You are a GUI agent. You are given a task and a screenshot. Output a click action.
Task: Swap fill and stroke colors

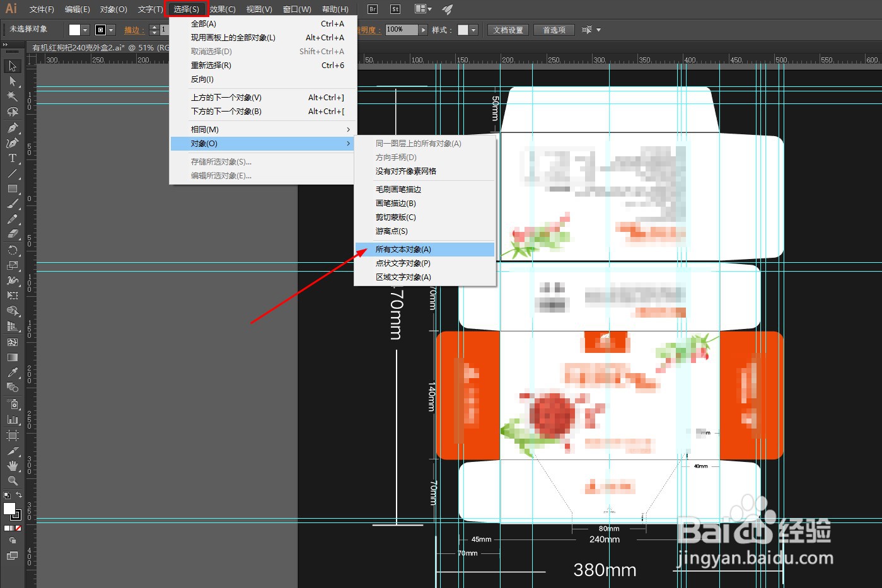[19, 495]
